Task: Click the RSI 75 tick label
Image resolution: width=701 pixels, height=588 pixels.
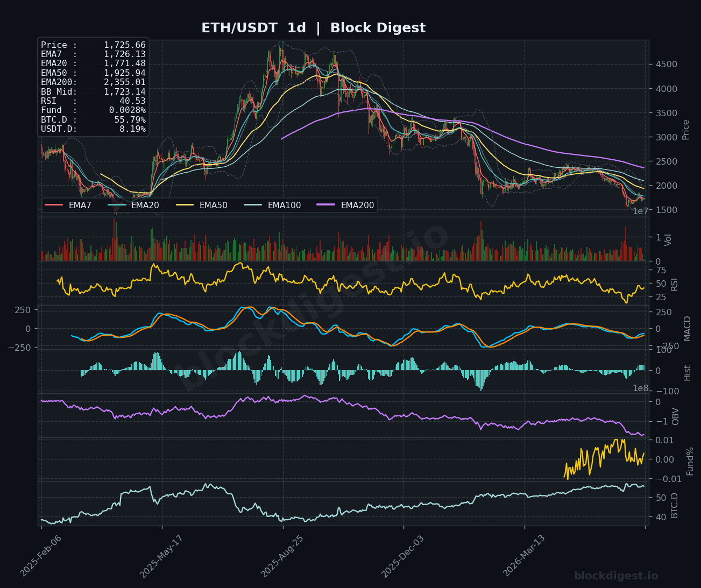Action: click(x=661, y=270)
